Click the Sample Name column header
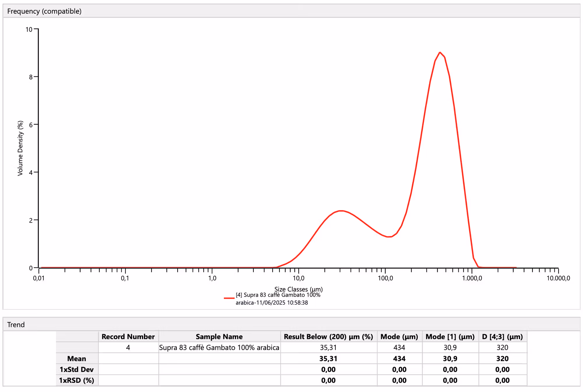This screenshot has height=392, width=583. 219,336
